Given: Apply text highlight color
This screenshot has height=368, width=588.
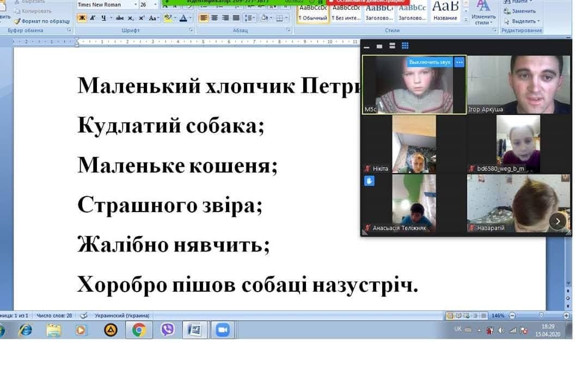Looking at the screenshot, I should 167,18.
